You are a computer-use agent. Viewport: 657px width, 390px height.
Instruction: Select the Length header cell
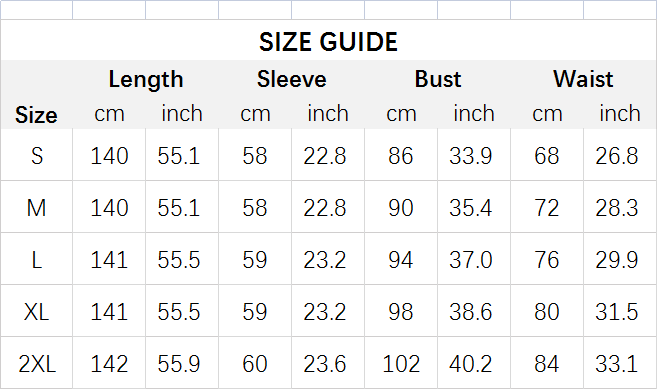pos(146,79)
